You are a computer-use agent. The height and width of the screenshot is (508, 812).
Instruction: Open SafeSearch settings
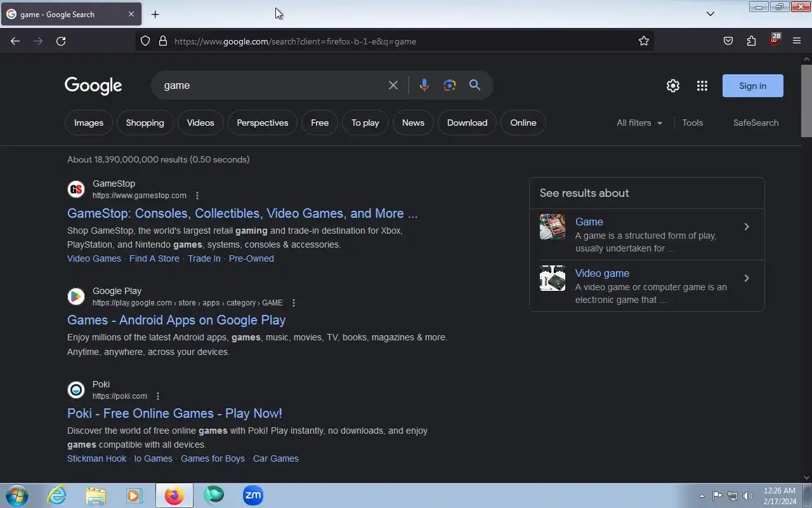[756, 123]
